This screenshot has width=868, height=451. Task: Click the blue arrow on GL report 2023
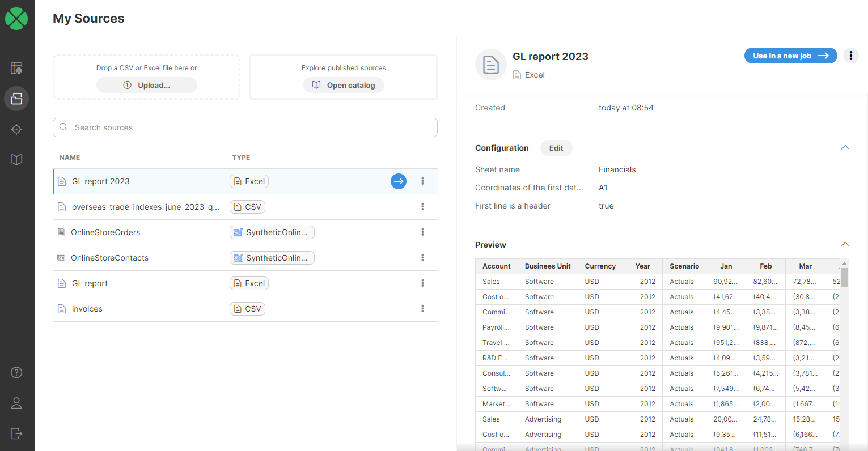coord(399,181)
